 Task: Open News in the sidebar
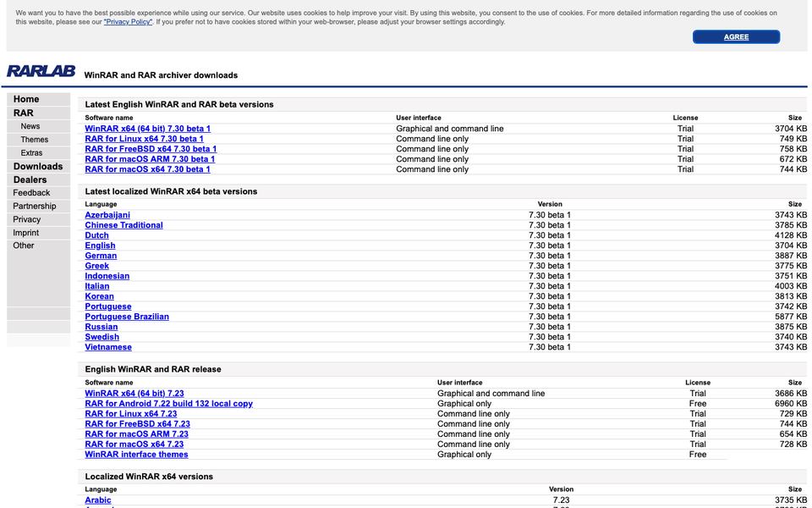[30, 126]
